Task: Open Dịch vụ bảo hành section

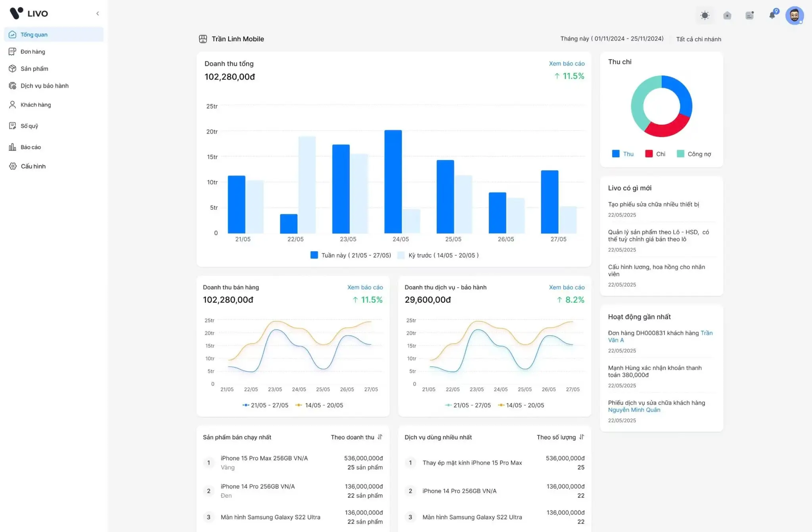Action: click(x=44, y=86)
